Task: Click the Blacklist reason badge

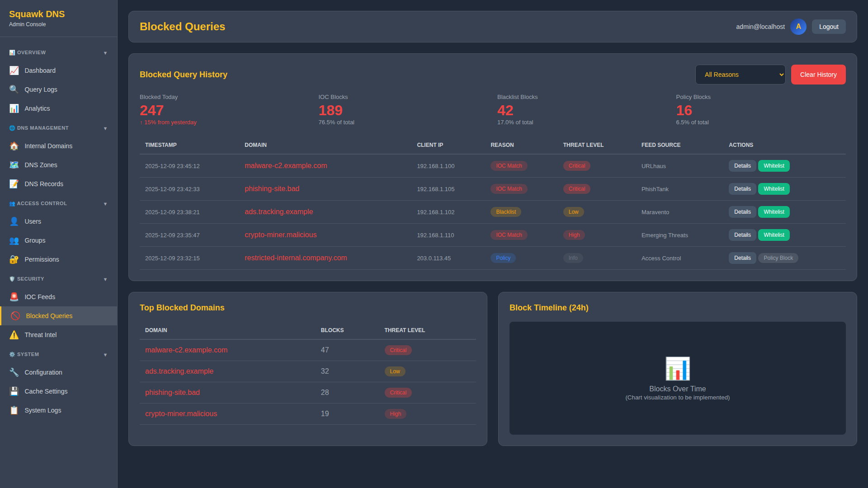Action: (506, 212)
